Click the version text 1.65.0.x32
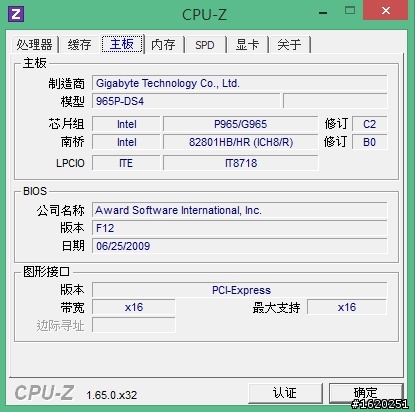This screenshot has width=415, height=412. (112, 395)
